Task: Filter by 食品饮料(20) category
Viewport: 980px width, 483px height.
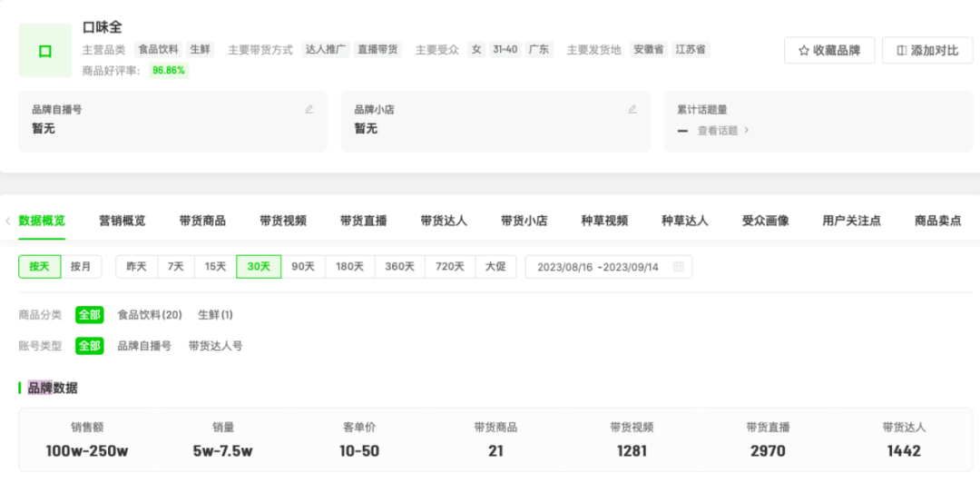Action: coord(150,315)
